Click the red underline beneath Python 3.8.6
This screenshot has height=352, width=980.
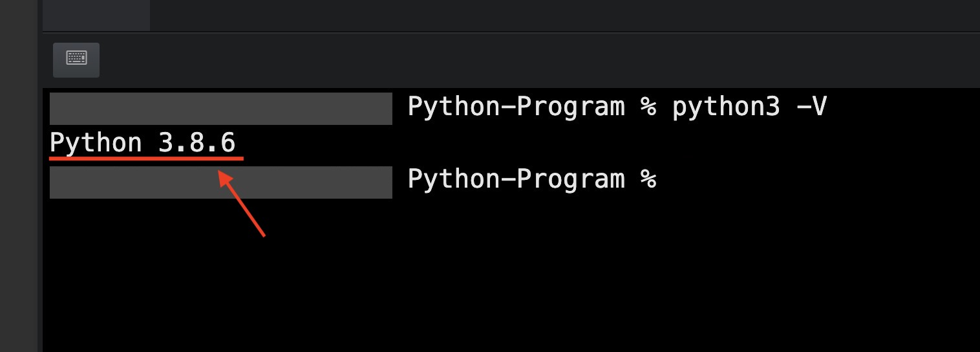click(146, 157)
